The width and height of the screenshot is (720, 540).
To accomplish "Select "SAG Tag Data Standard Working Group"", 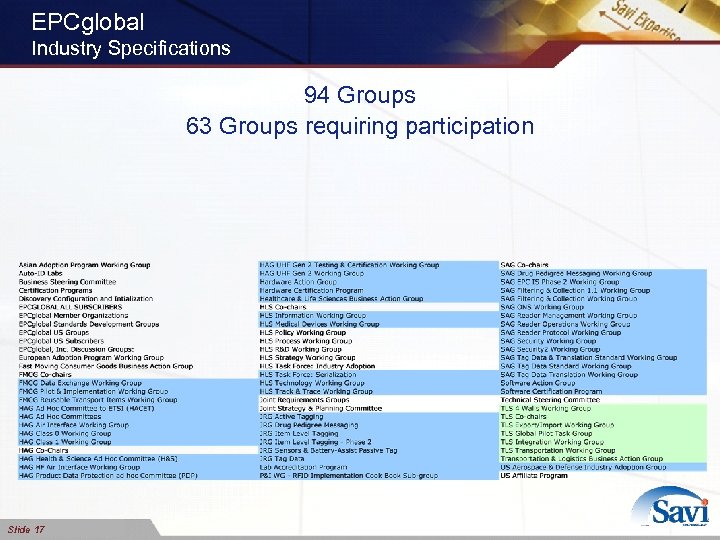I will [566, 366].
